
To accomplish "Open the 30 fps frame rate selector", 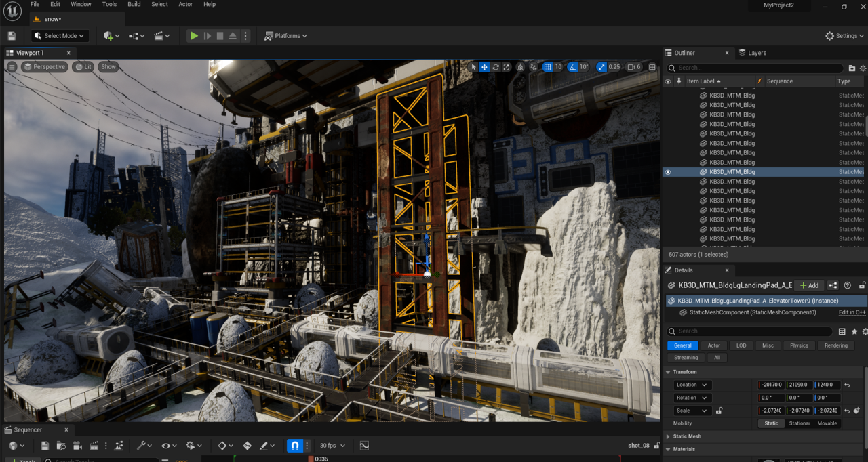I will [x=332, y=446].
